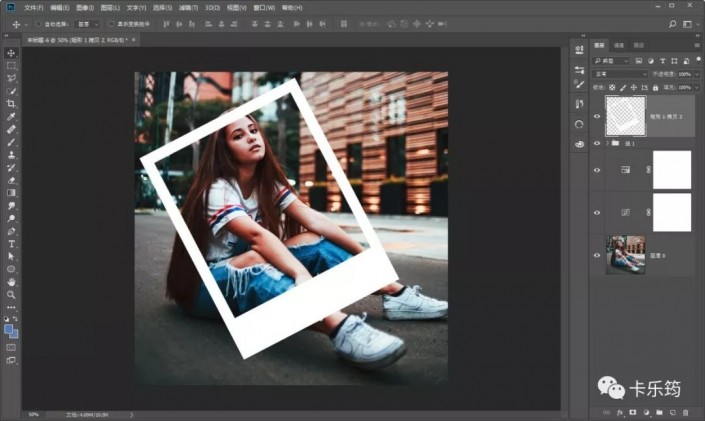Enable Show Transform Controls checkbox
The height and width of the screenshot is (421, 705).
111,24
